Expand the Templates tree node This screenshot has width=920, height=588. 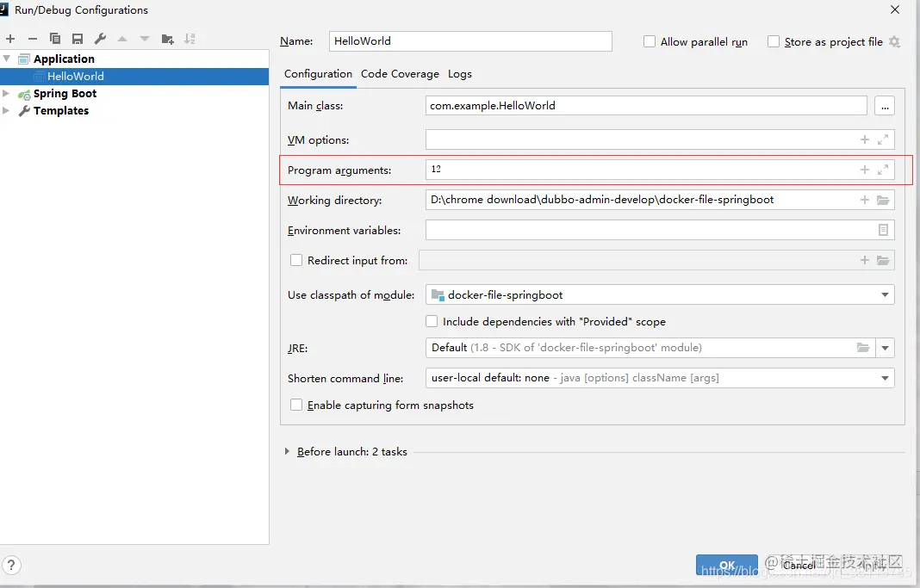click(x=6, y=110)
